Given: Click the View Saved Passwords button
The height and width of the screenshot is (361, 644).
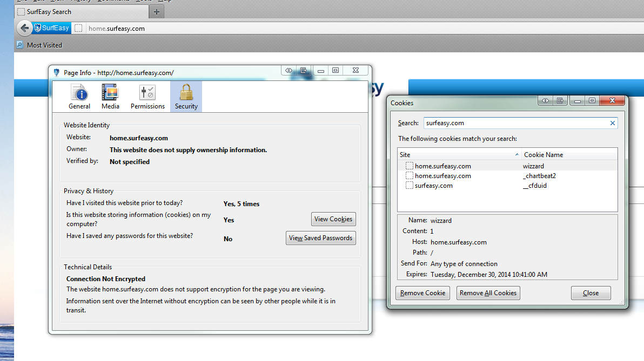Looking at the screenshot, I should (321, 238).
